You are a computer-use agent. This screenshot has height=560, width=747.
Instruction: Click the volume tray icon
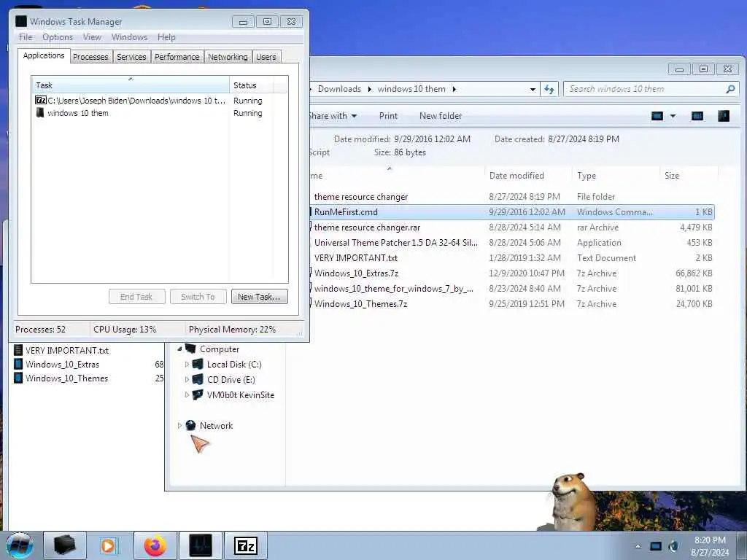pos(673,546)
